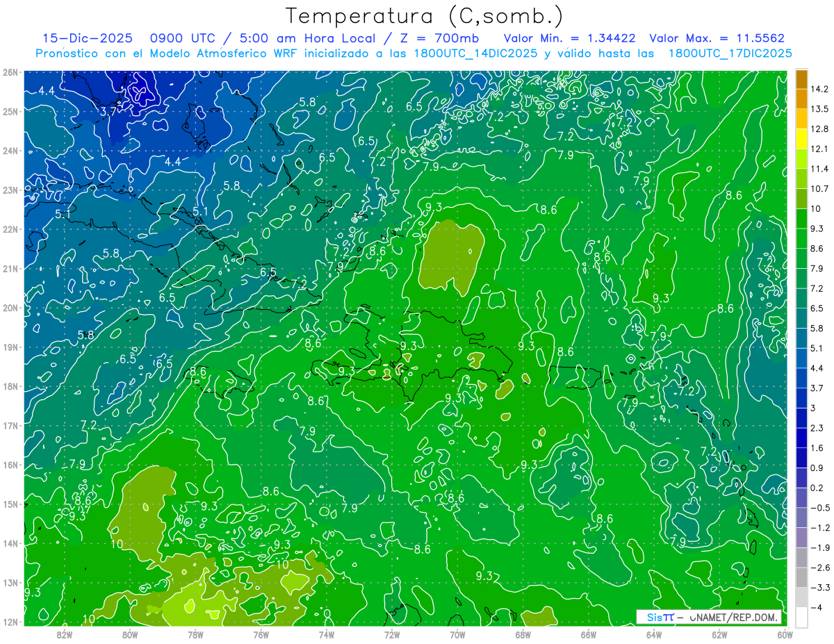Click the "20N" latitude axis label
Viewport: 834px width, 644px height.
click(10, 308)
